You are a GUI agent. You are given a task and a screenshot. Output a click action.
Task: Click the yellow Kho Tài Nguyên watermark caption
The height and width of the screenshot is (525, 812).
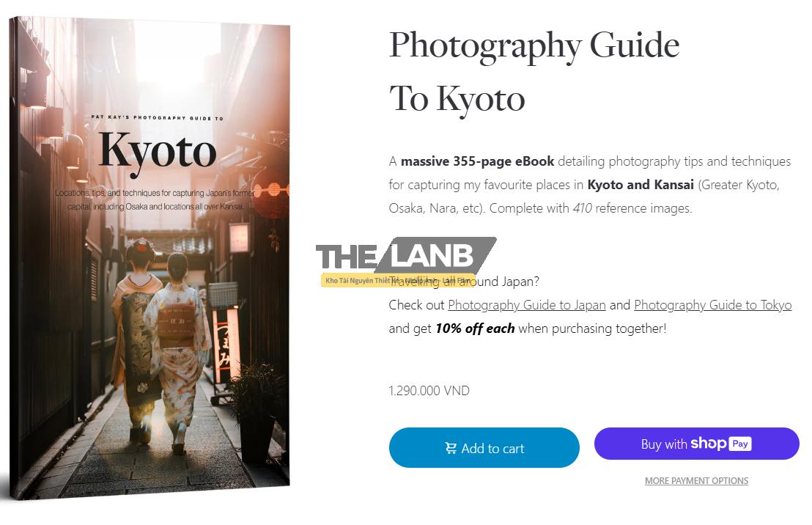[x=397, y=280]
